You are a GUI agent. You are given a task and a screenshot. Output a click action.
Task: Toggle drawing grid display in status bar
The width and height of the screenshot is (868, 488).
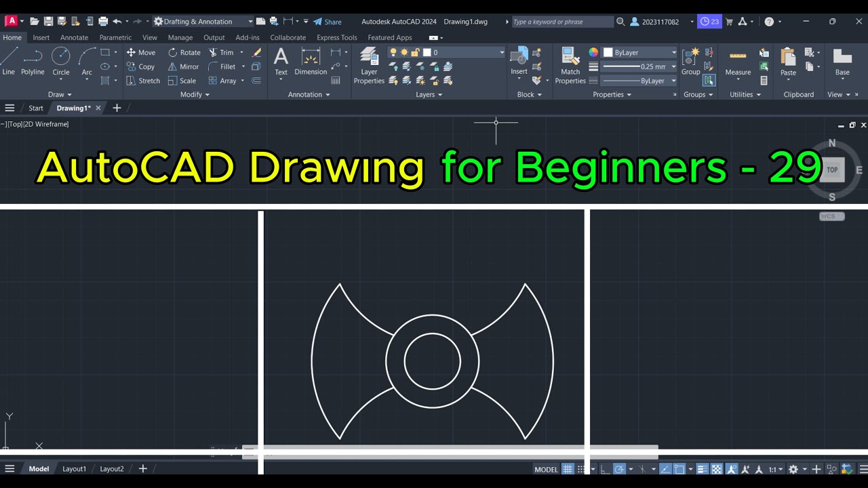coord(568,469)
